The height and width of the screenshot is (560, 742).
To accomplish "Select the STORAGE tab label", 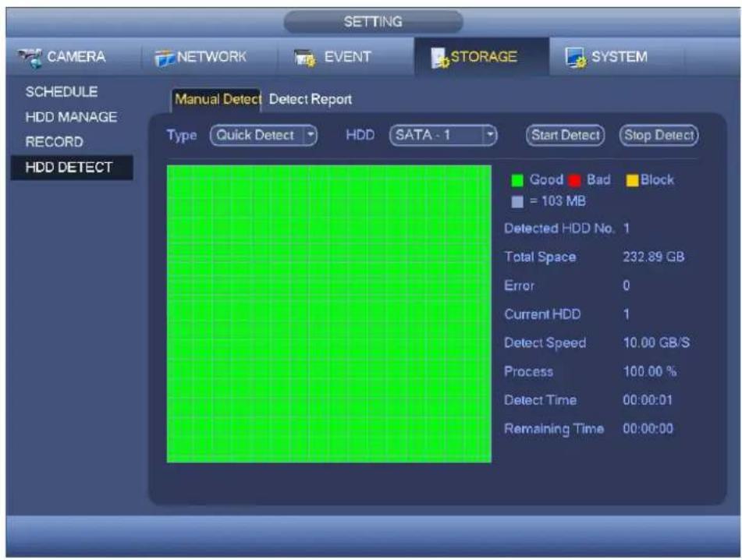I will tap(484, 57).
